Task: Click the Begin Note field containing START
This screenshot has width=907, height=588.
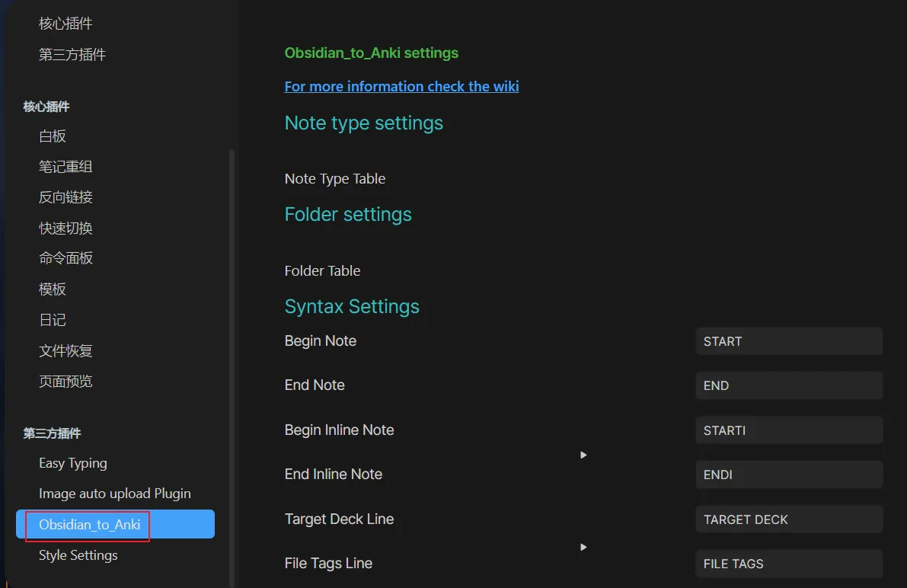Action: pyautogui.click(x=789, y=341)
